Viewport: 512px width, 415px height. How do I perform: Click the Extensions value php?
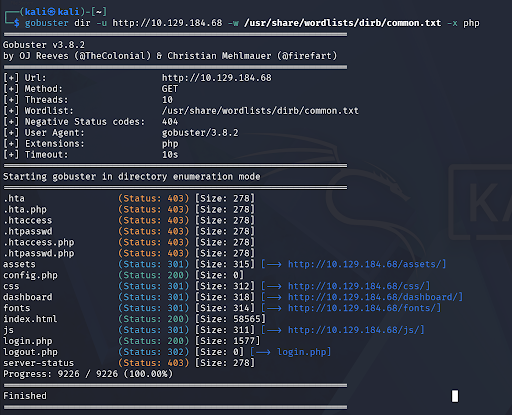(170, 144)
